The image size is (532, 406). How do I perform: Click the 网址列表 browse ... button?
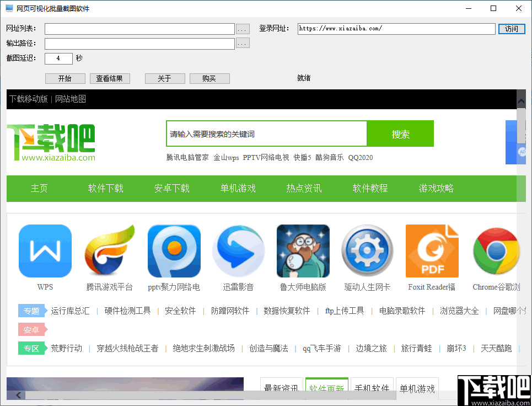click(243, 29)
